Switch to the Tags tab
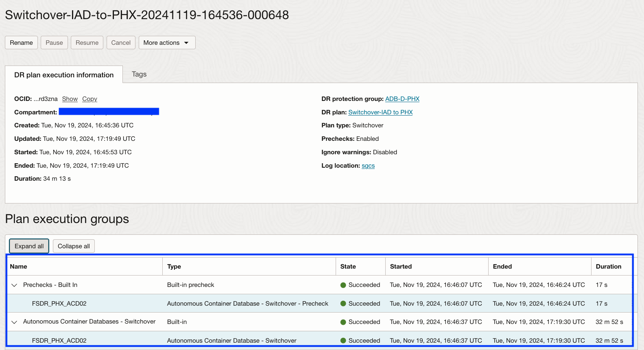Viewport: 644px width, 350px height. coord(139,74)
